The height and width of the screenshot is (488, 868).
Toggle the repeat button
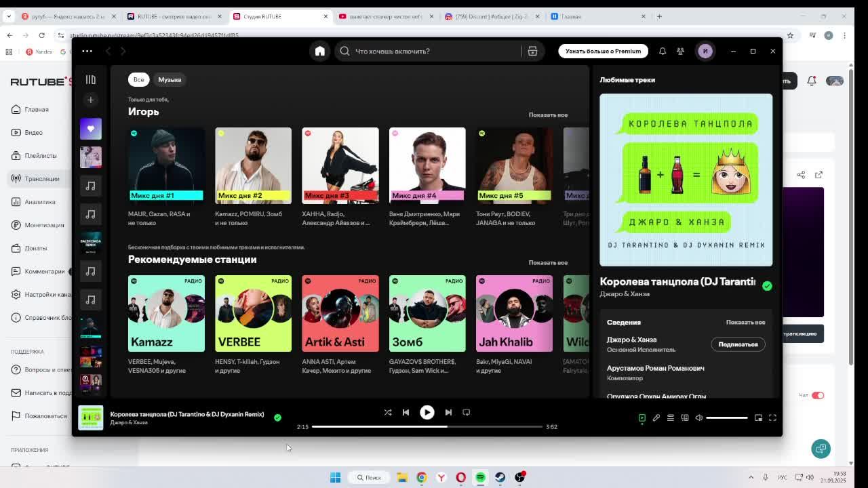(x=466, y=412)
